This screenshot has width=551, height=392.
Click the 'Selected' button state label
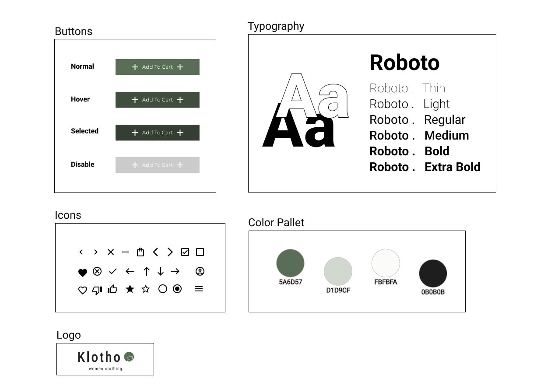point(84,131)
